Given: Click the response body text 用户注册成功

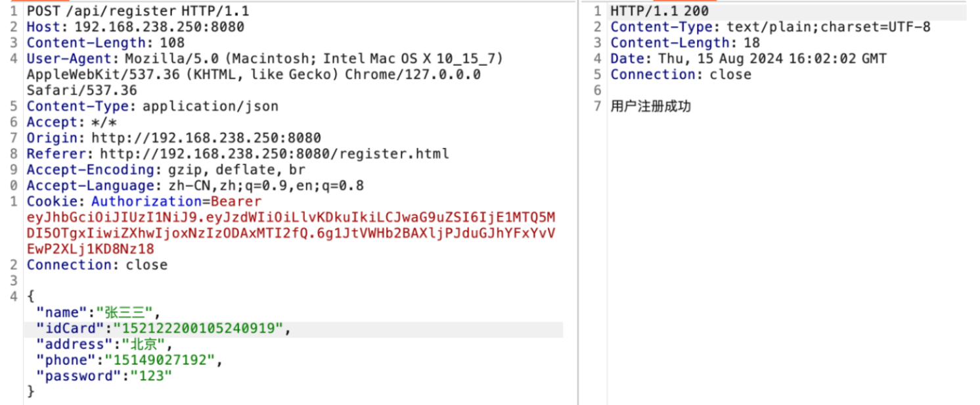Looking at the screenshot, I should click(650, 107).
